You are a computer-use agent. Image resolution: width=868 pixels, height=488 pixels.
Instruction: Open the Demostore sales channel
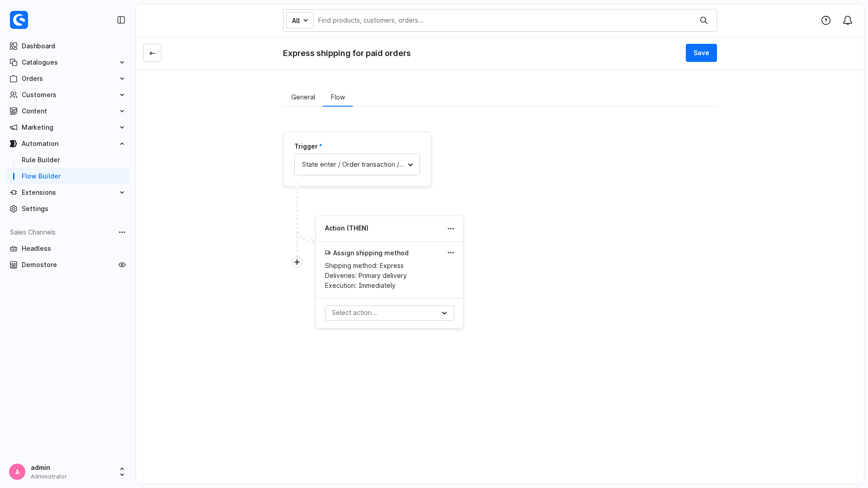pyautogui.click(x=39, y=265)
